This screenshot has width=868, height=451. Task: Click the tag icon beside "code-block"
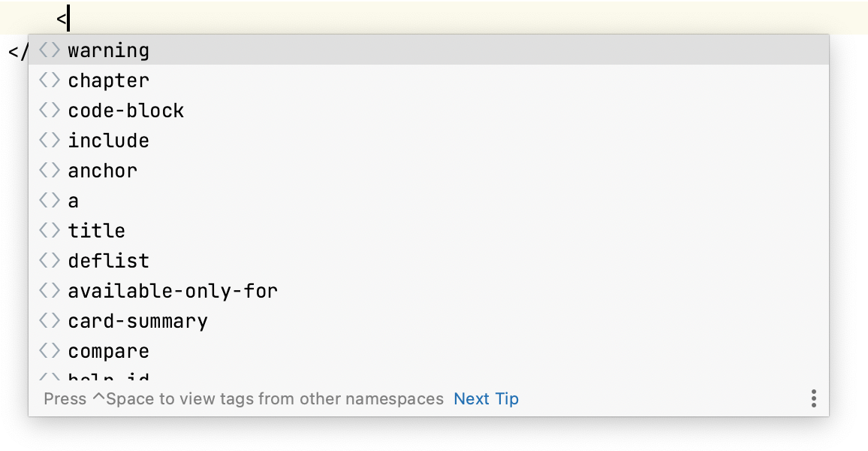(x=49, y=110)
